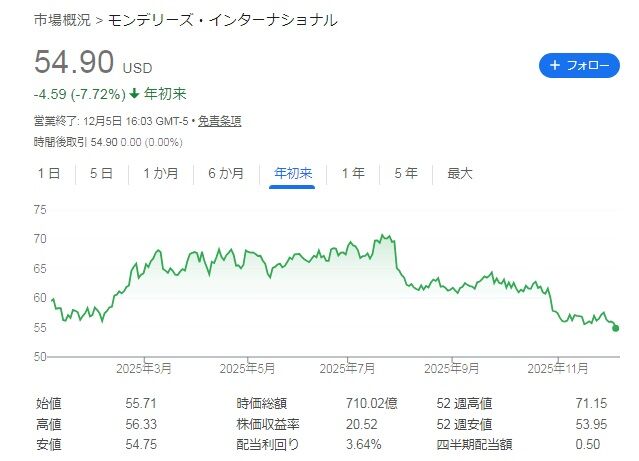
Task: Show the 1年 chart range
Action: coord(352,173)
